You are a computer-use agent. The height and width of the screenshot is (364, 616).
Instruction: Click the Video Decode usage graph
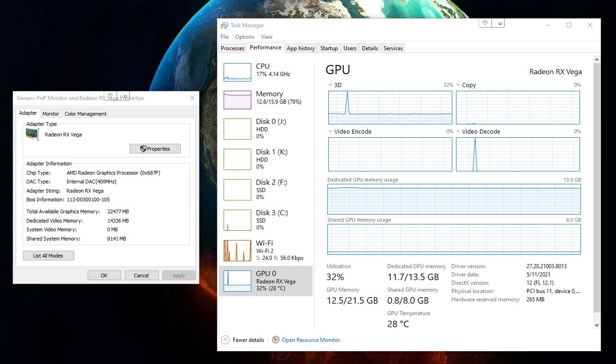pyautogui.click(x=518, y=154)
